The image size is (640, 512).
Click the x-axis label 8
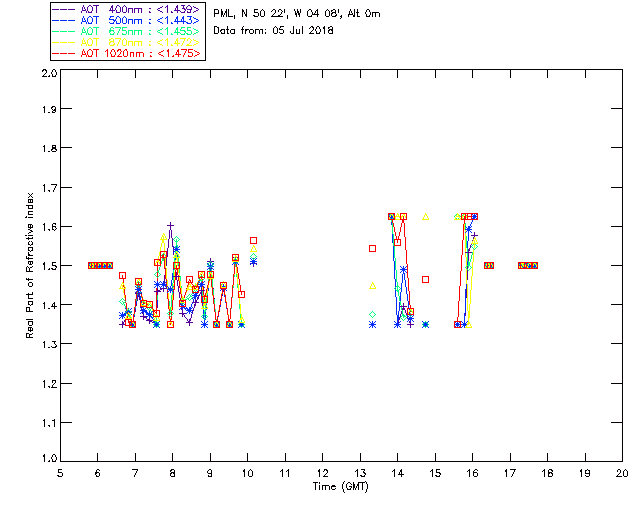[x=173, y=473]
